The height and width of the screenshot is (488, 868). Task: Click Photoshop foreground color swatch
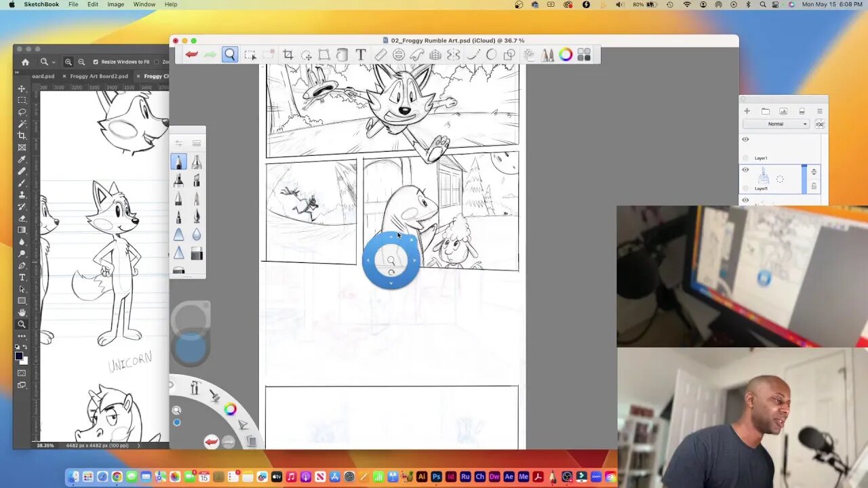[x=19, y=356]
